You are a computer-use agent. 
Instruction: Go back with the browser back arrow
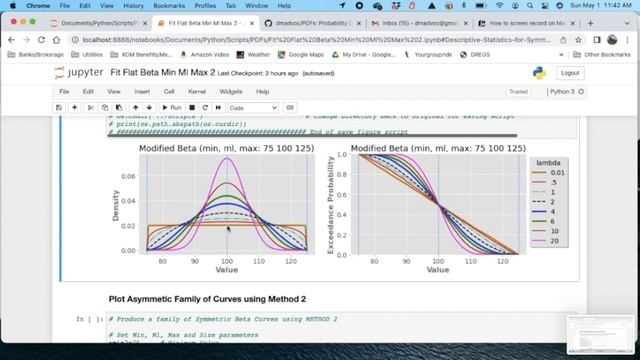[x=11, y=40]
